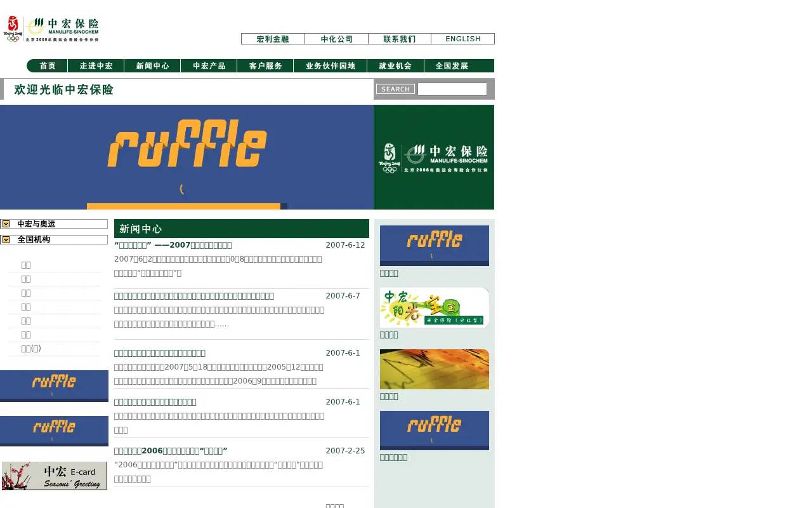The height and width of the screenshot is (508, 812).
Task: Select the 就业机会 menu item
Action: [395, 66]
